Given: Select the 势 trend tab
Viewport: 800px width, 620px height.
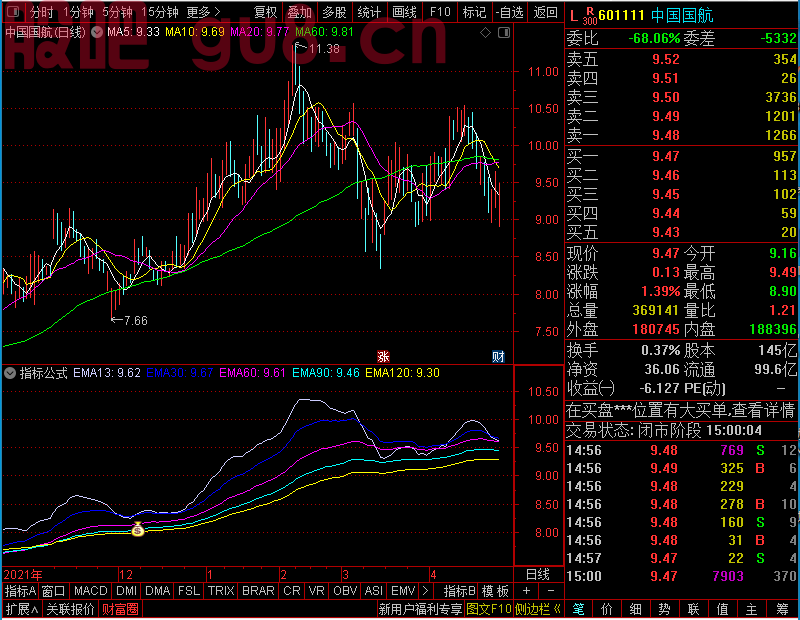Looking at the screenshot, I should point(664,609).
